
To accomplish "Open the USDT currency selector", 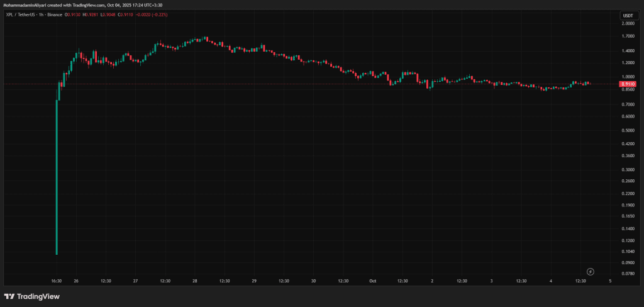I will (x=628, y=15).
